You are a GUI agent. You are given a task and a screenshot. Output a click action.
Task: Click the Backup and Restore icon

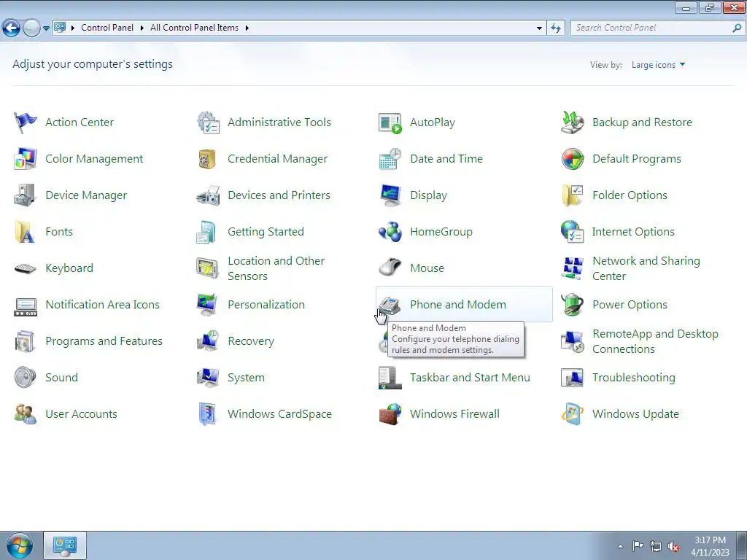pyautogui.click(x=572, y=122)
